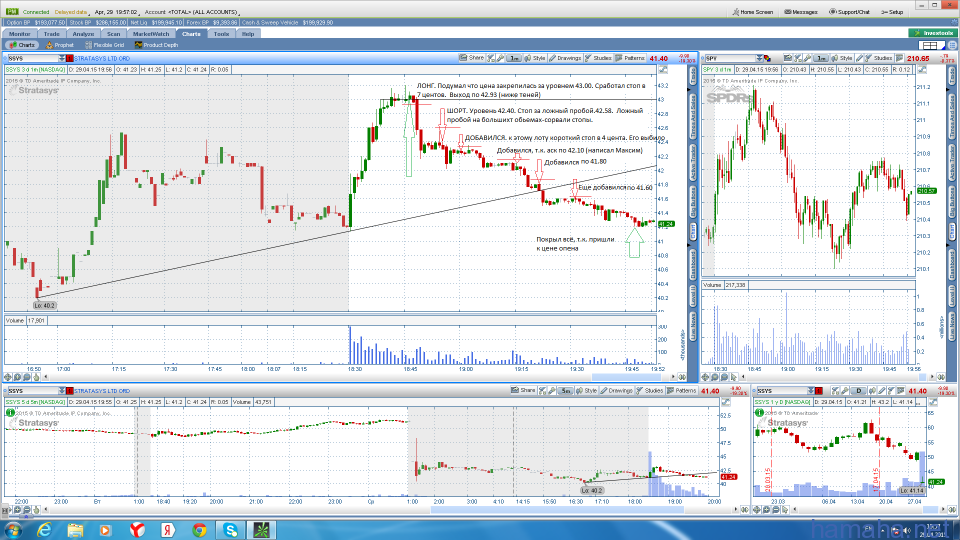The height and width of the screenshot is (540, 960).
Task: Switch to the Scan tab
Action: tap(114, 34)
